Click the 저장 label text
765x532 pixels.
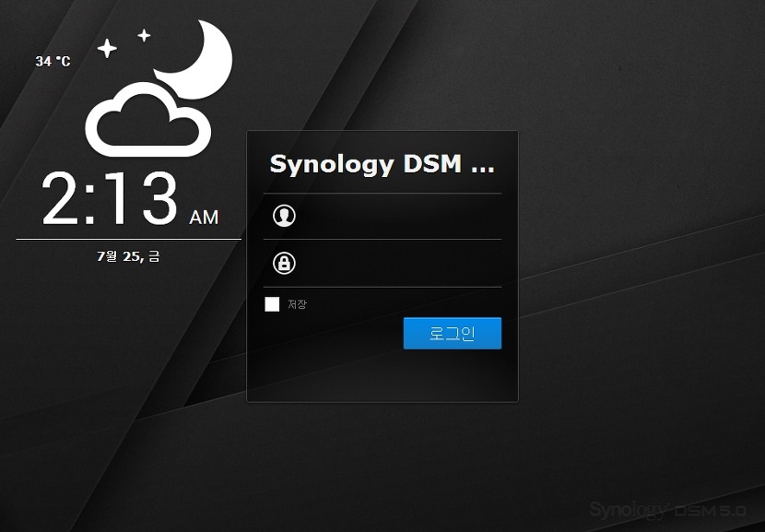pyautogui.click(x=297, y=304)
